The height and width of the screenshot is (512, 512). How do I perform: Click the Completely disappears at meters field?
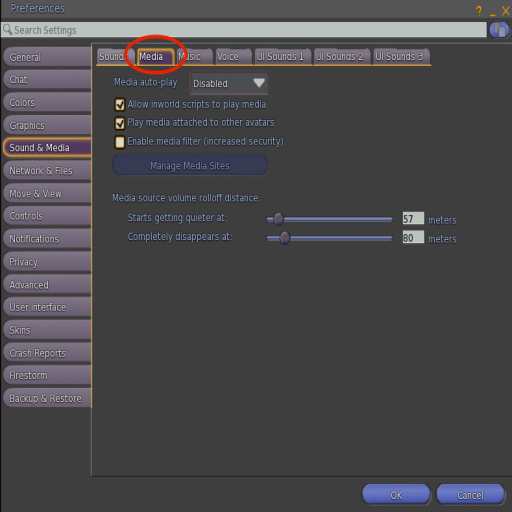[413, 237]
